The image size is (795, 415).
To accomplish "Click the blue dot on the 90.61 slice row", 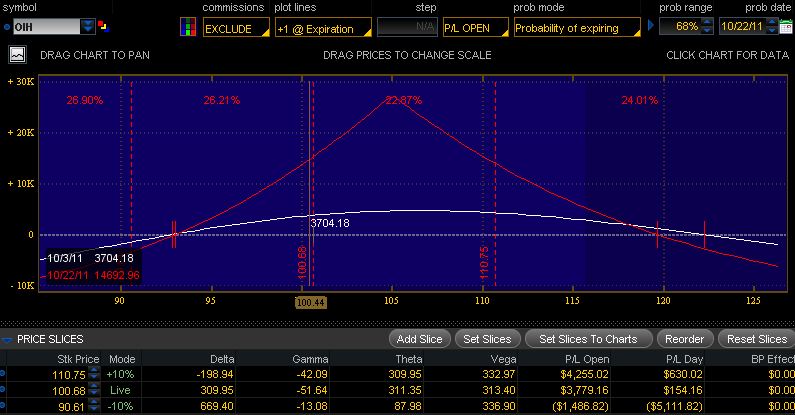I will point(3,405).
